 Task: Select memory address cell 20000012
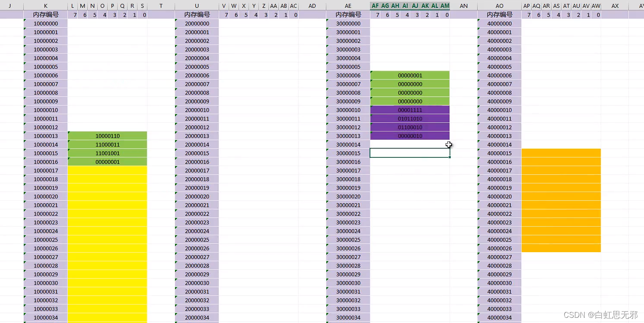(x=197, y=127)
